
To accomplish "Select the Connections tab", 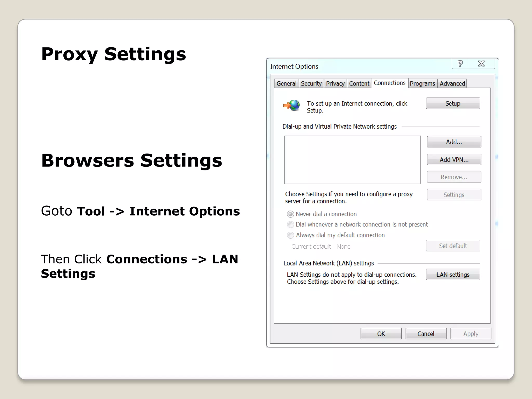I will [x=390, y=83].
